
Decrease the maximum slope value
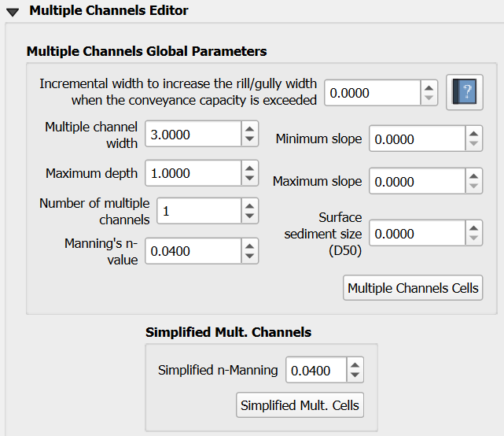point(473,187)
